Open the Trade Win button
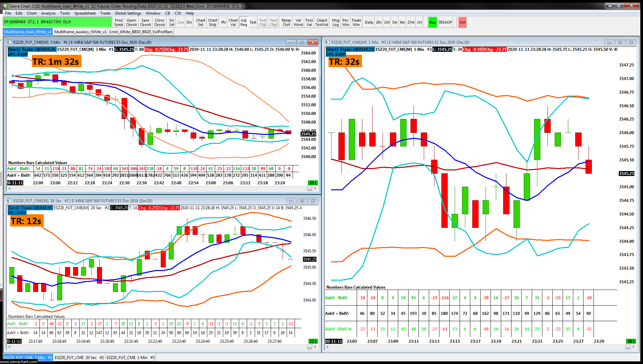643x364 pixels. [x=356, y=22]
